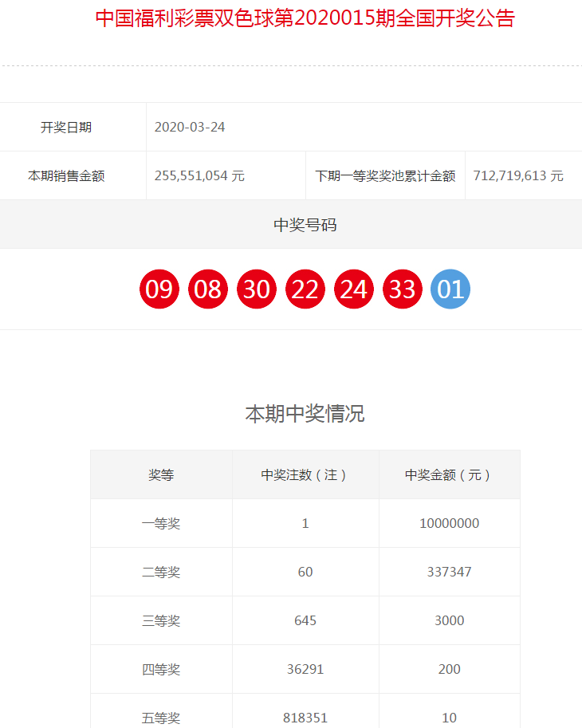Click the 三等奖 winner count 645
This screenshot has width=582, height=728.
[305, 620]
